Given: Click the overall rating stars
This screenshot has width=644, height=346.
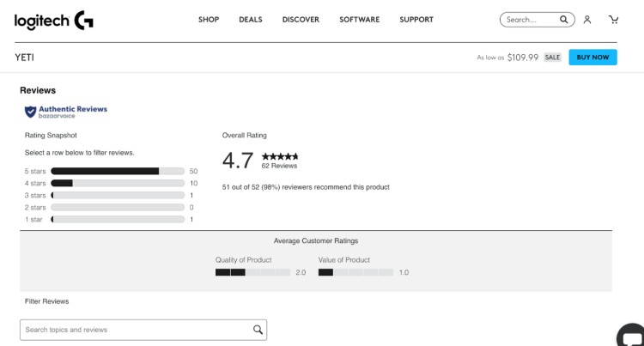Looking at the screenshot, I should (280, 156).
